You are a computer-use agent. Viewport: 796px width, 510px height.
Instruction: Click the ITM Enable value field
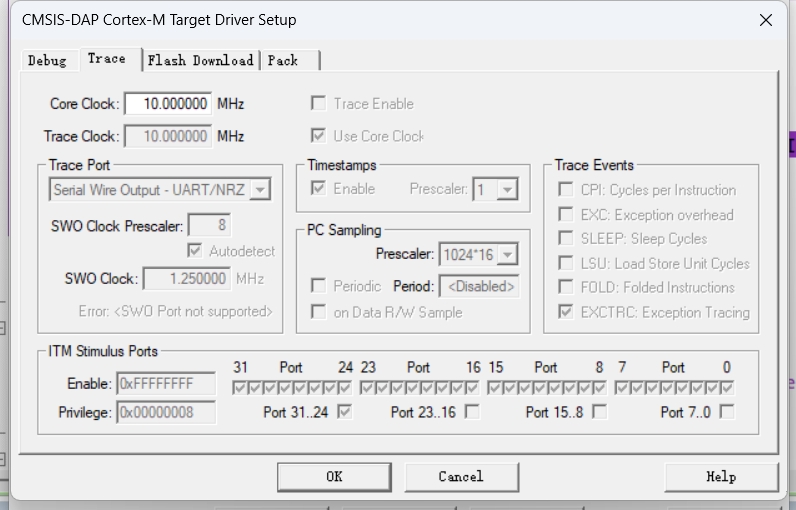pos(167,383)
